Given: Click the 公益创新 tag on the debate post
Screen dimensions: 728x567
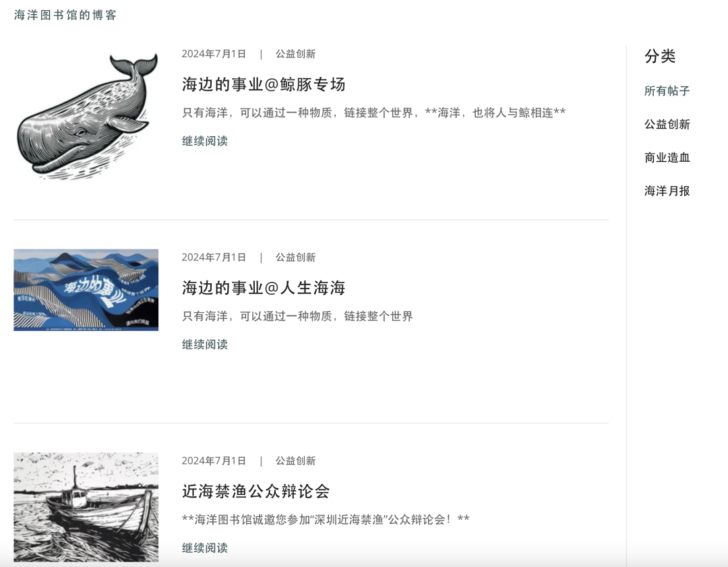Looking at the screenshot, I should pos(295,460).
